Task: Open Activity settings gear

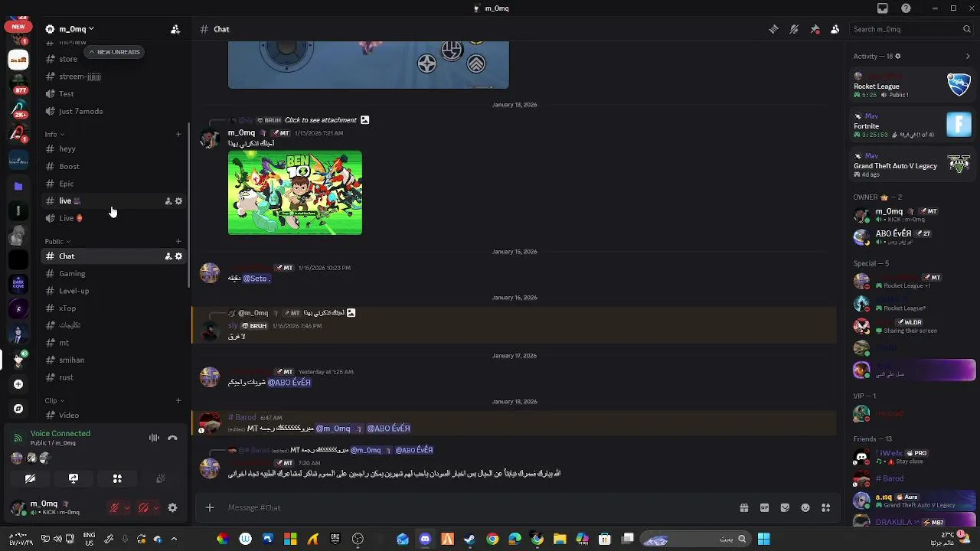Action: 898,56
